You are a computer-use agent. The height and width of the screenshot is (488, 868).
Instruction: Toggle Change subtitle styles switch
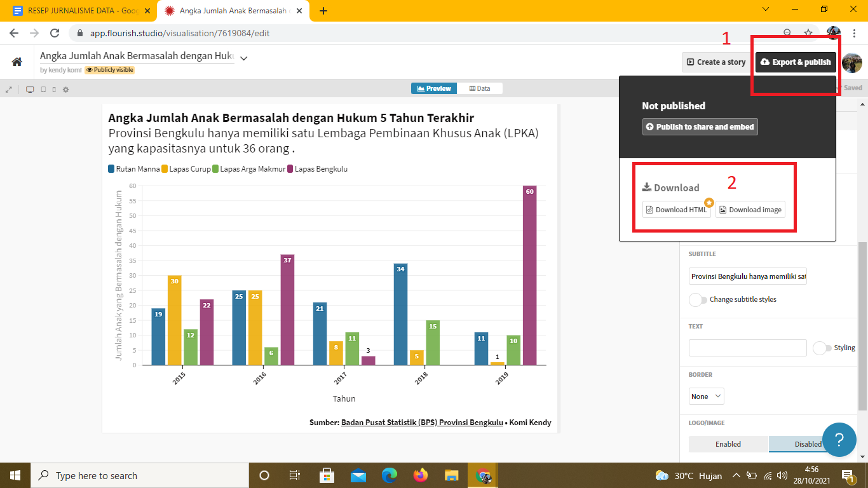tap(698, 299)
